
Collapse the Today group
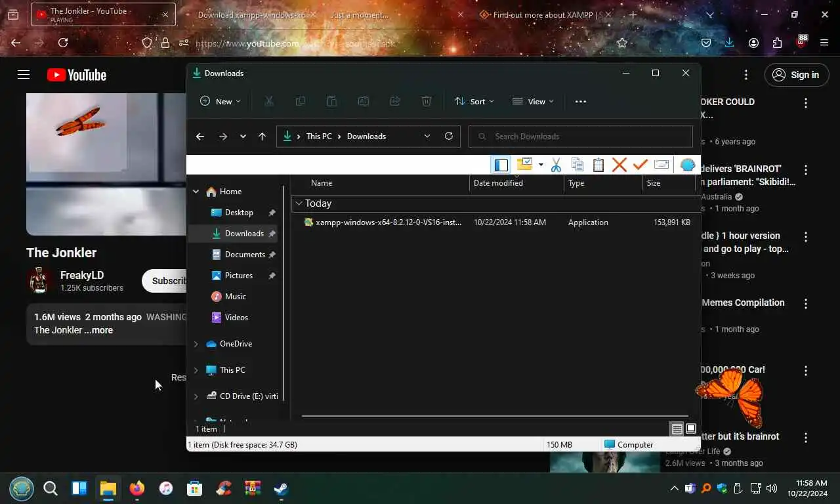pyautogui.click(x=299, y=203)
